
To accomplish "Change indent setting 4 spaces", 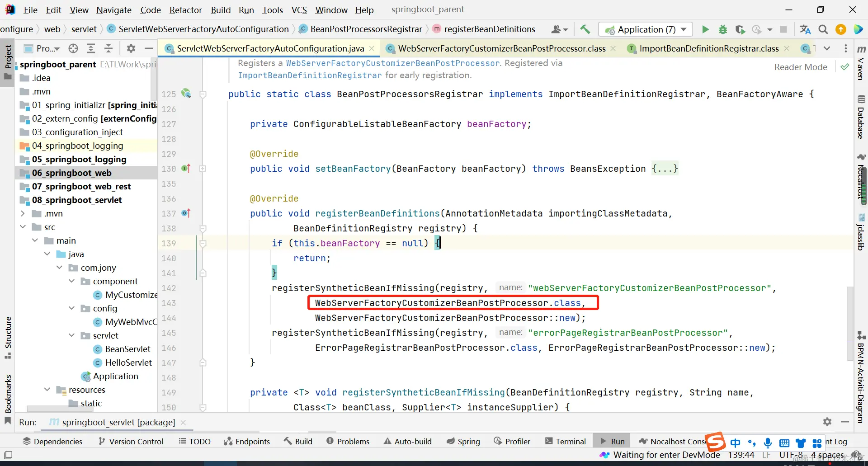I will pyautogui.click(x=827, y=455).
